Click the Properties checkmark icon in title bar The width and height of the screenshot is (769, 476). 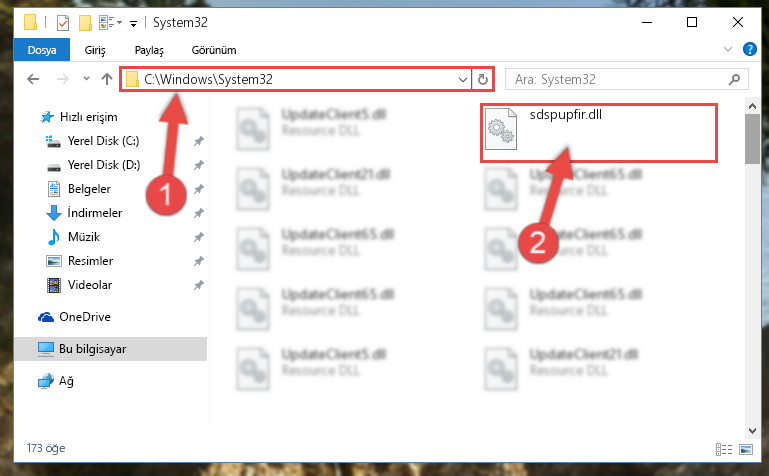pyautogui.click(x=63, y=23)
